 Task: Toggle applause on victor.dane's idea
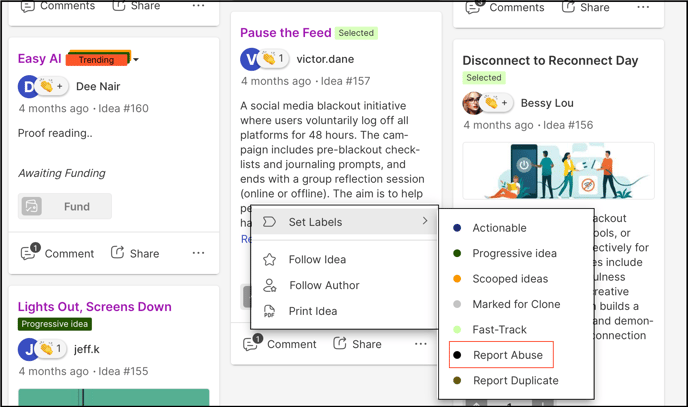point(273,59)
